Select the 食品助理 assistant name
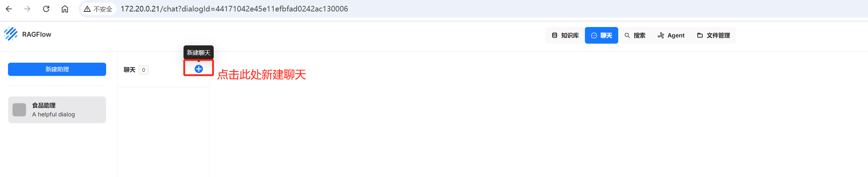 44,105
